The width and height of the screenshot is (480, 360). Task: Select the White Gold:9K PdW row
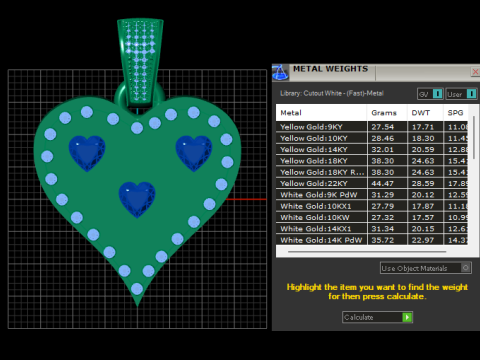click(372, 195)
